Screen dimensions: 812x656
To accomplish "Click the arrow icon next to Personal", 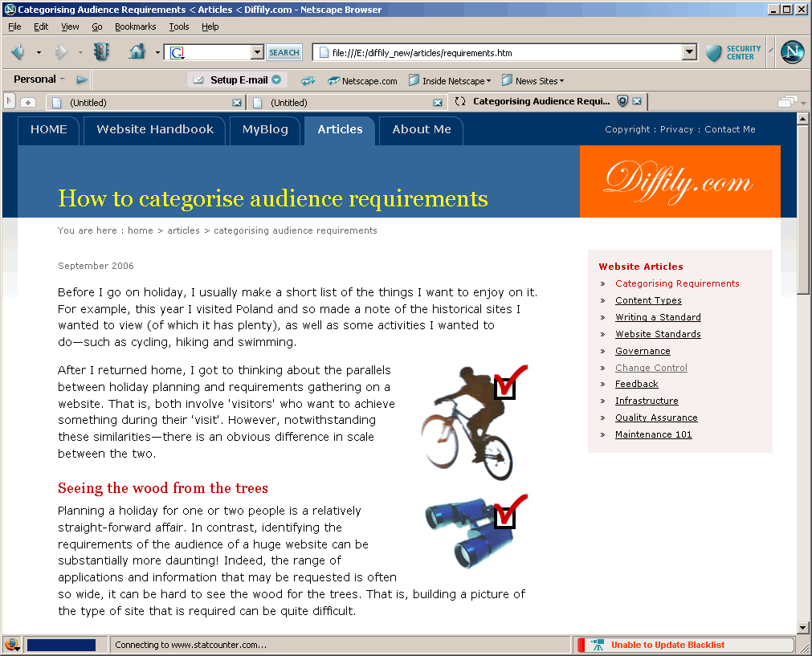I will (81, 79).
